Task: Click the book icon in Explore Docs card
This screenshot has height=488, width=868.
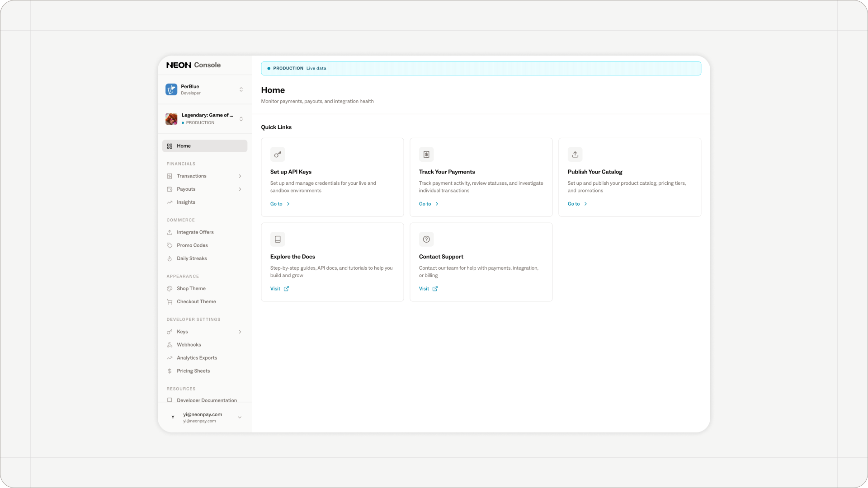Action: (x=278, y=239)
